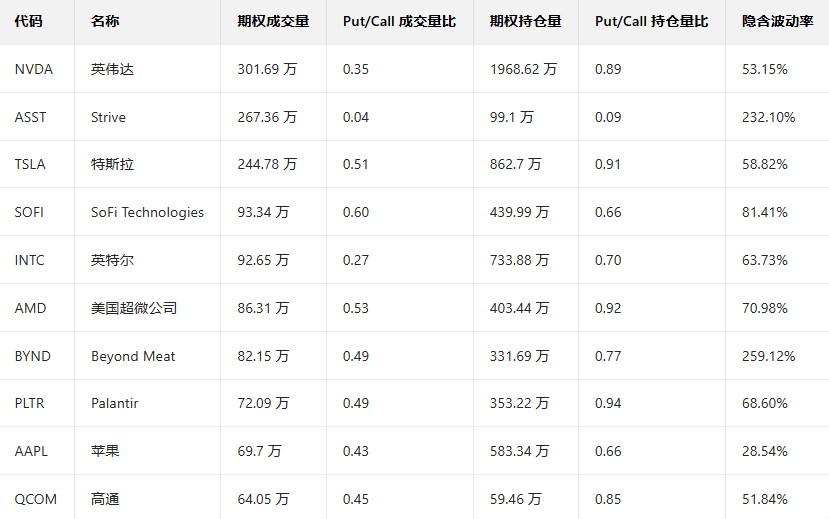Click the 美国超微公司 stock name
829x519 pixels.
tap(134, 308)
